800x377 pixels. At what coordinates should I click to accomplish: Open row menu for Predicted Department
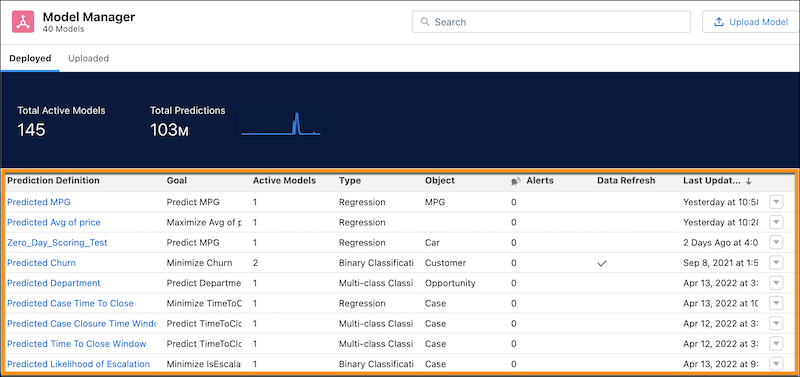coord(776,283)
